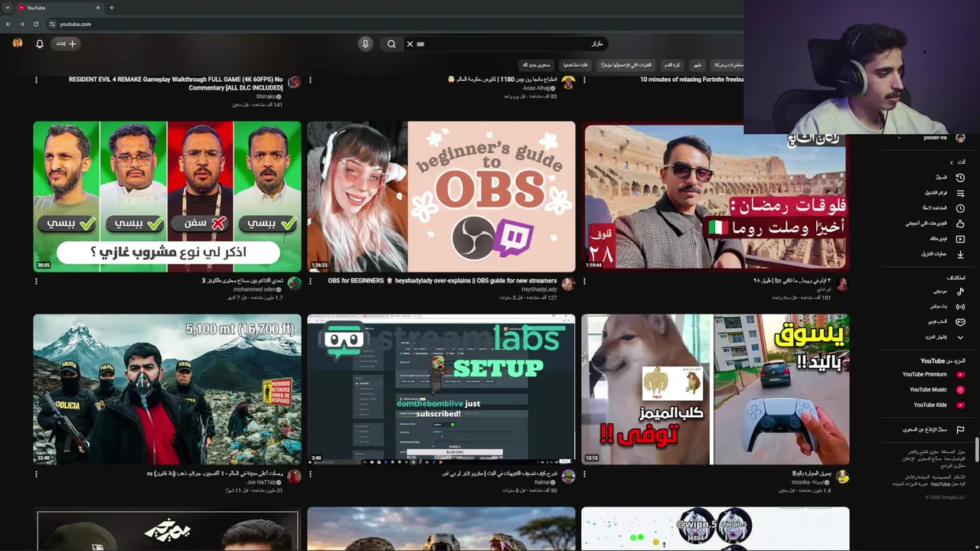Open Shirrako channel avatar

point(294,82)
